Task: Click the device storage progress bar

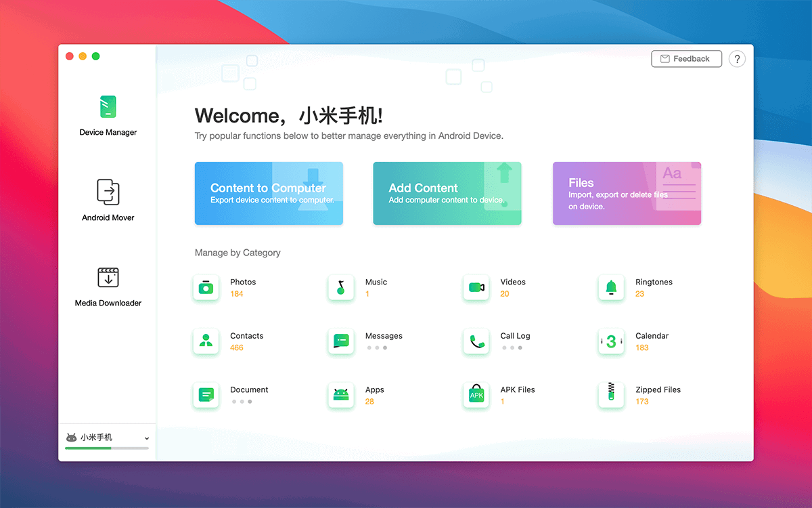Action: click(107, 448)
